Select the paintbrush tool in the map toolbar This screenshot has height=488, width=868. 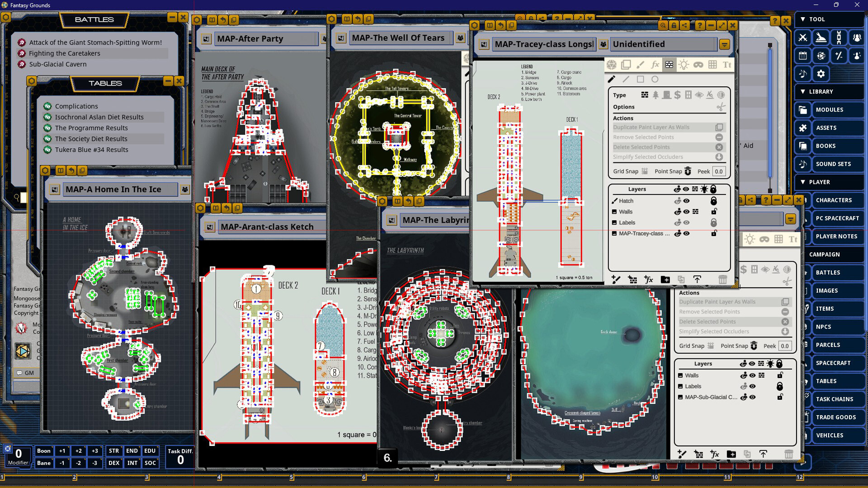[x=640, y=65]
